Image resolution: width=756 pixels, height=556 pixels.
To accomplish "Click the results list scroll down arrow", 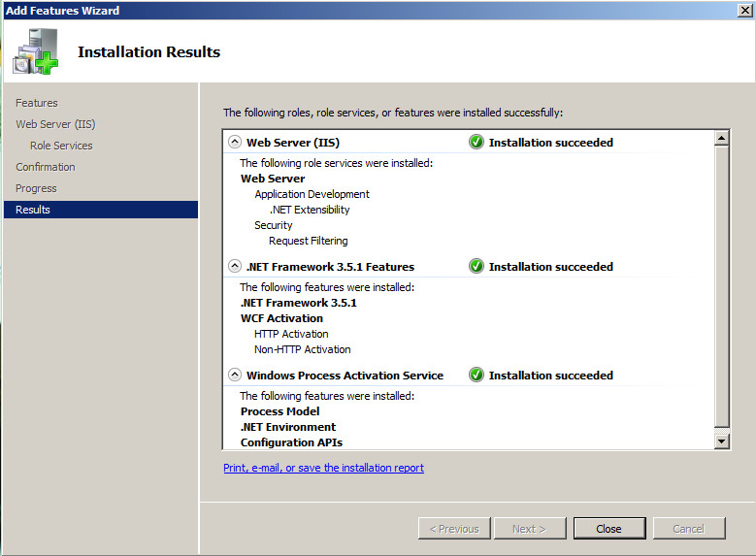I will pos(721,441).
